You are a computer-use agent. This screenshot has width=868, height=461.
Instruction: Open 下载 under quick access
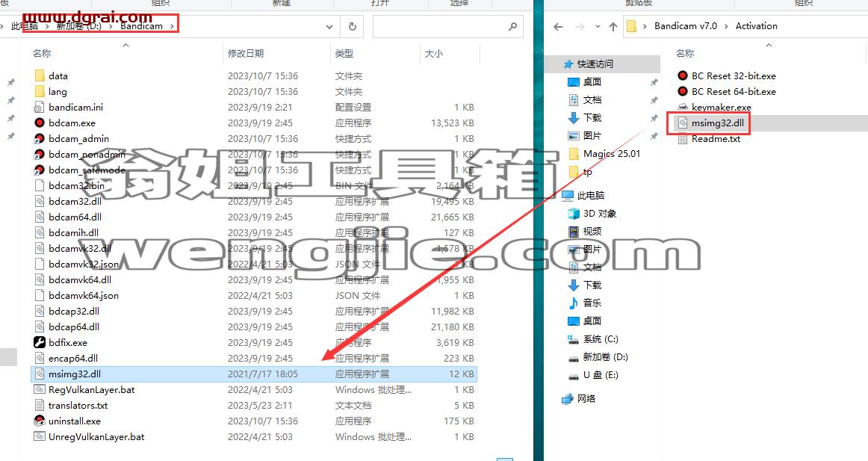[592, 118]
